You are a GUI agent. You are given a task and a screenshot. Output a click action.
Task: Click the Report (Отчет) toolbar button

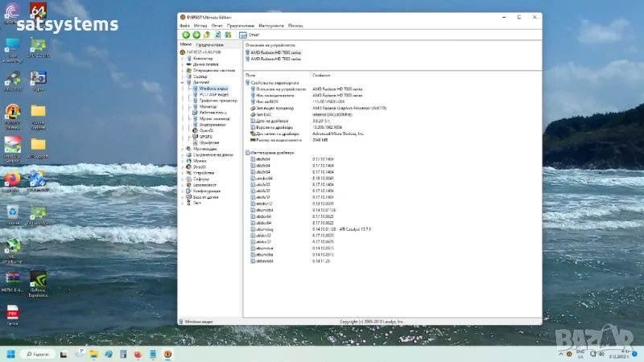tap(250, 35)
